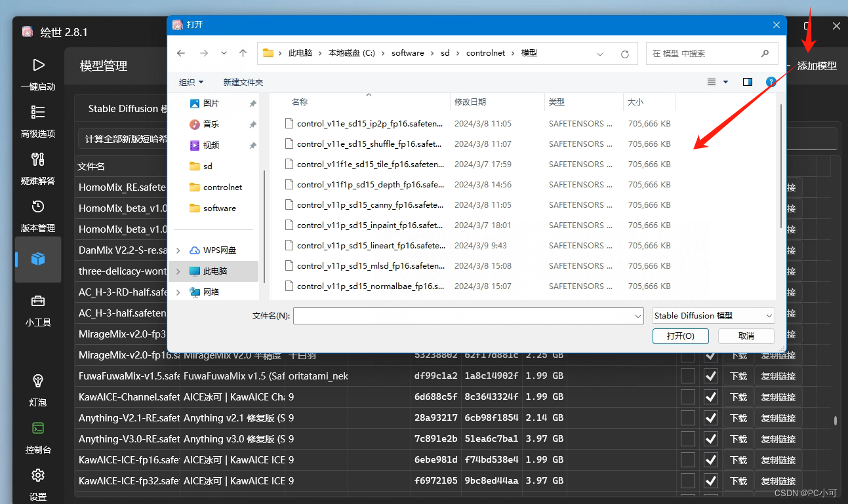Go back in the file dialog

point(182,54)
